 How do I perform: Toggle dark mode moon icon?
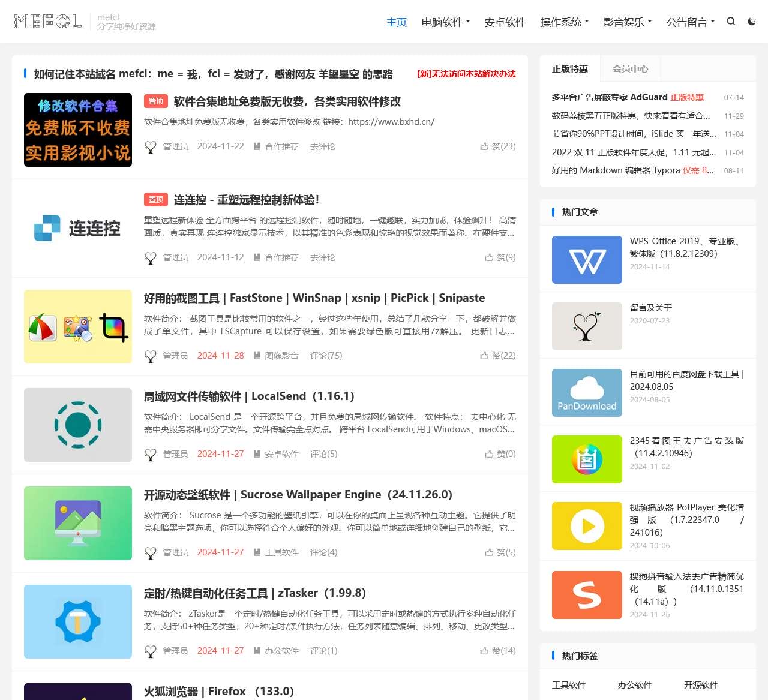[751, 22]
